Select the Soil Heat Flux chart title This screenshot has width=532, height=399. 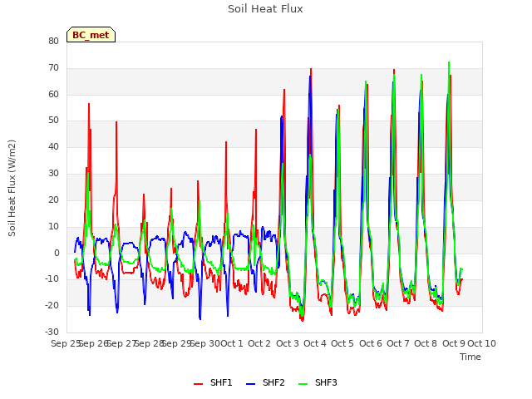click(265, 9)
